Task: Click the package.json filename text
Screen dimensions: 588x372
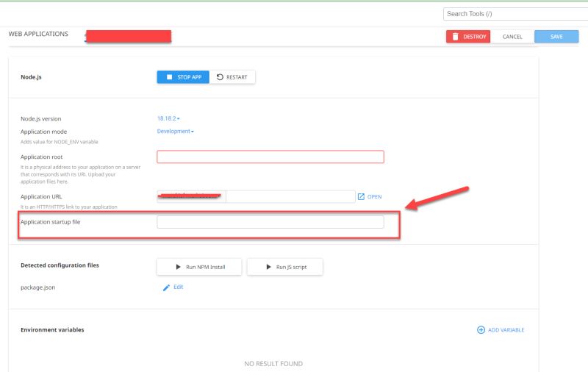Action: [x=38, y=287]
